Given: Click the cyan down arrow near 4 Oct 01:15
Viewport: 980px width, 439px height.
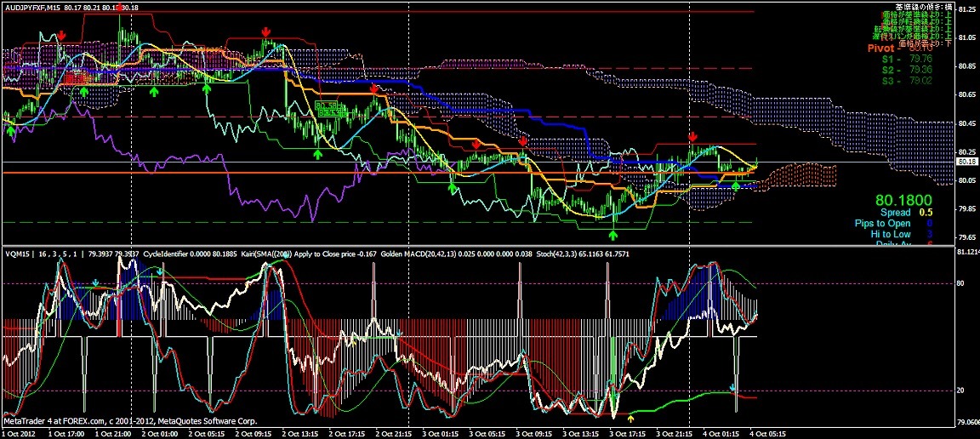Looking at the screenshot, I should click(x=732, y=388).
